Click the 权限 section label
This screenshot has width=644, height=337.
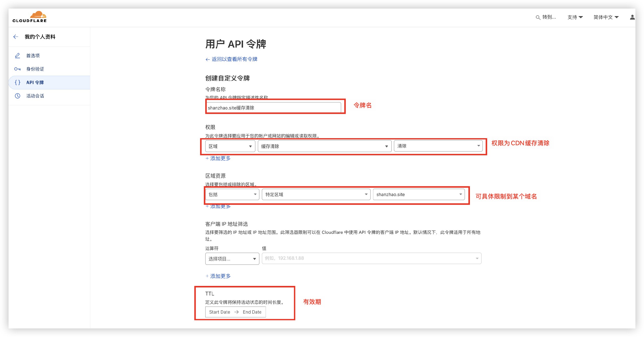(210, 127)
